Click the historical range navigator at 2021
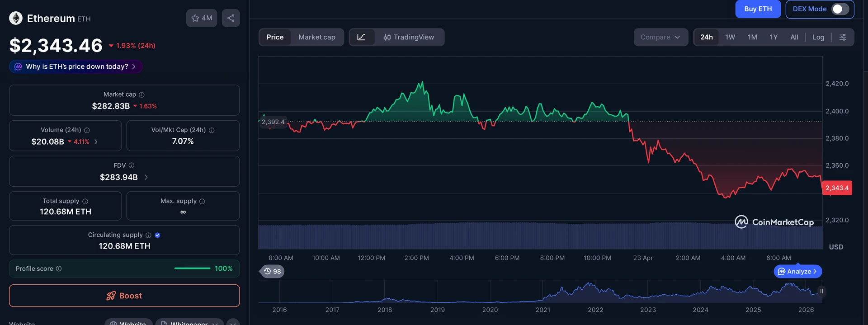This screenshot has width=868, height=325. click(x=543, y=292)
